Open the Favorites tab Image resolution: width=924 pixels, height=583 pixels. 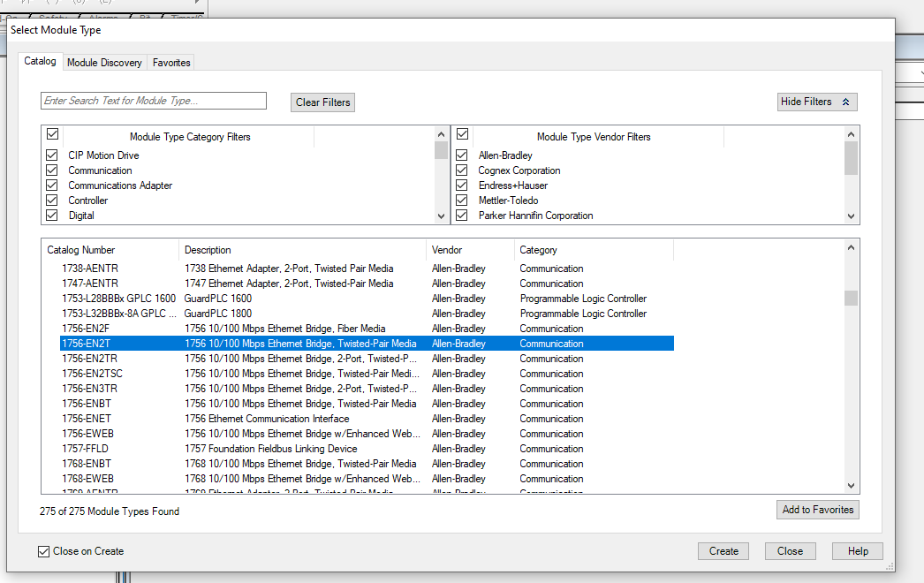171,63
